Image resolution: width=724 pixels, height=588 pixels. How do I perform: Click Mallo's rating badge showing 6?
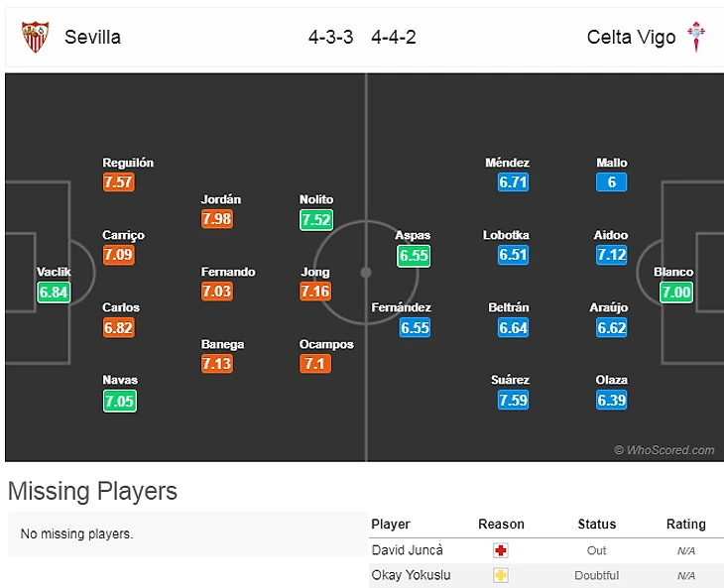[612, 182]
